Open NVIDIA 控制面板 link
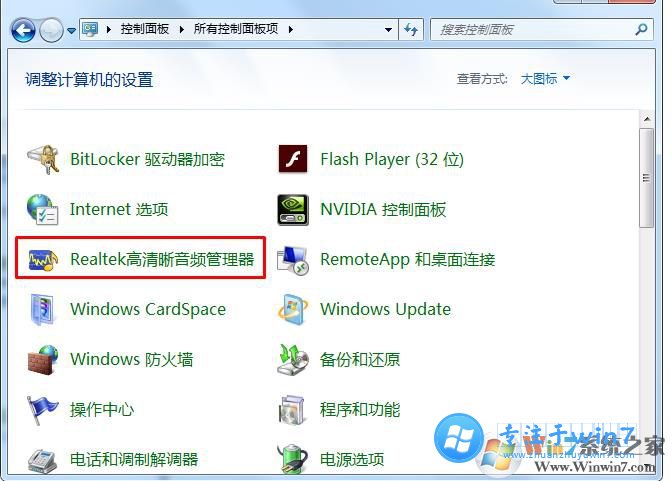The image size is (672, 481). pyautogui.click(x=383, y=210)
